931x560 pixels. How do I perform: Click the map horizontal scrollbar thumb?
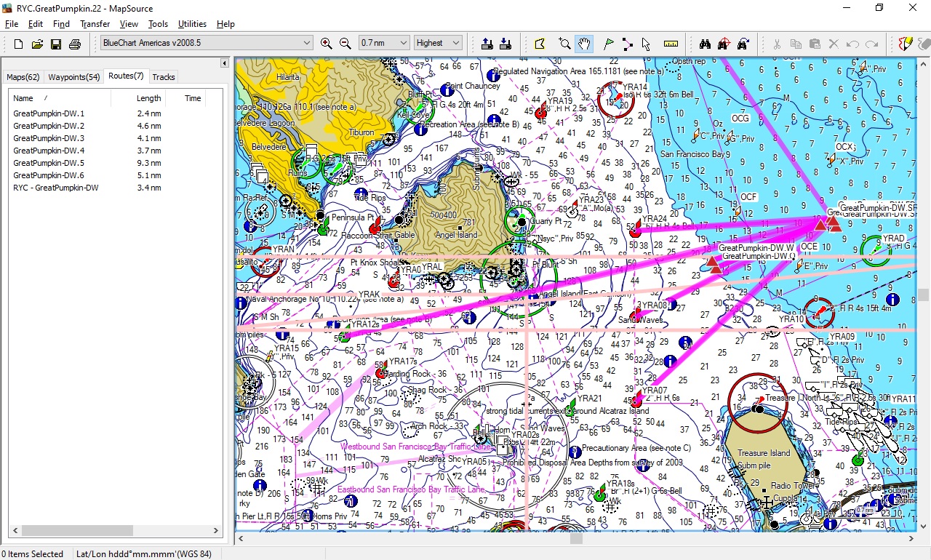point(576,539)
